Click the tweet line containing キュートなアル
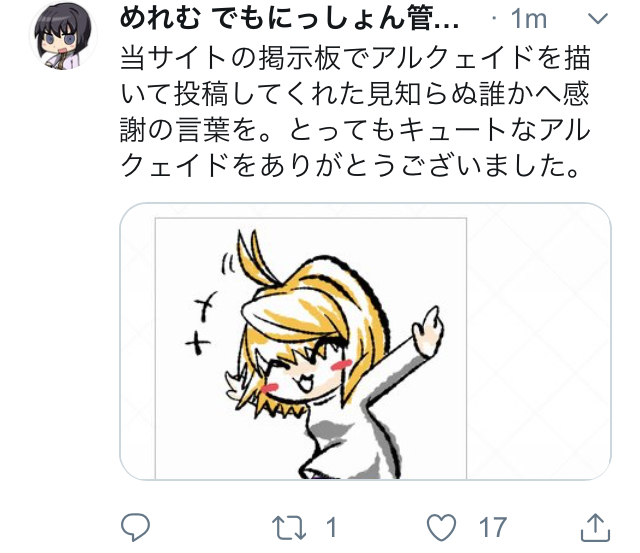This screenshot has width=640, height=553. pyautogui.click(x=355, y=130)
